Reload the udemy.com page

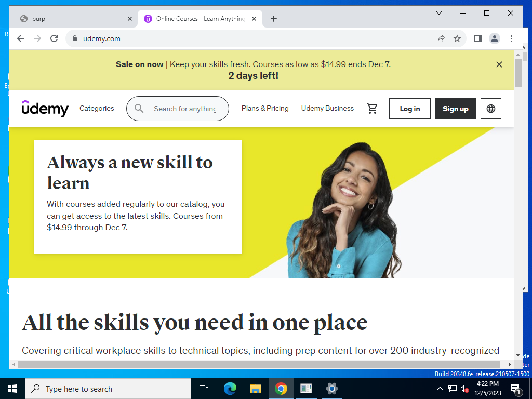click(54, 38)
